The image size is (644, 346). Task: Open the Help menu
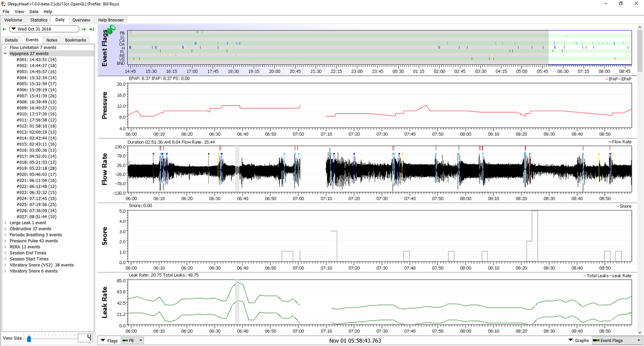click(x=47, y=11)
